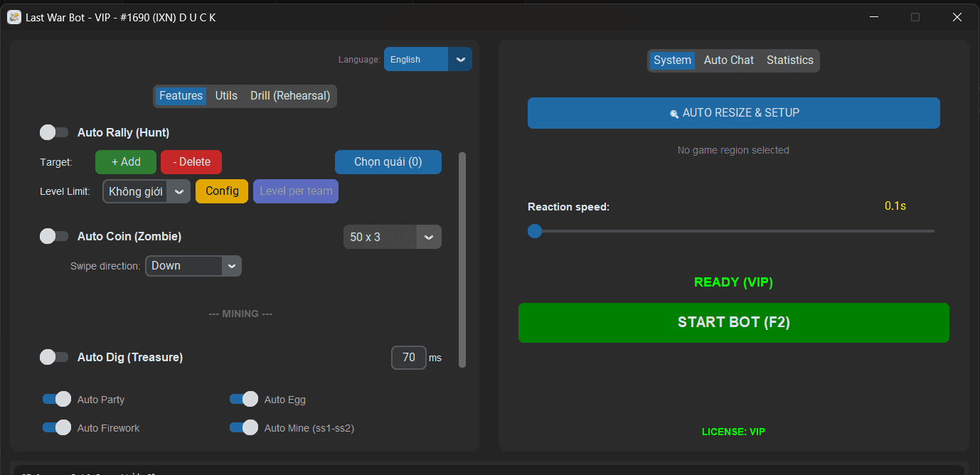This screenshot has width=980, height=475.
Task: Click the Last War Bot app icon
Action: point(14,17)
